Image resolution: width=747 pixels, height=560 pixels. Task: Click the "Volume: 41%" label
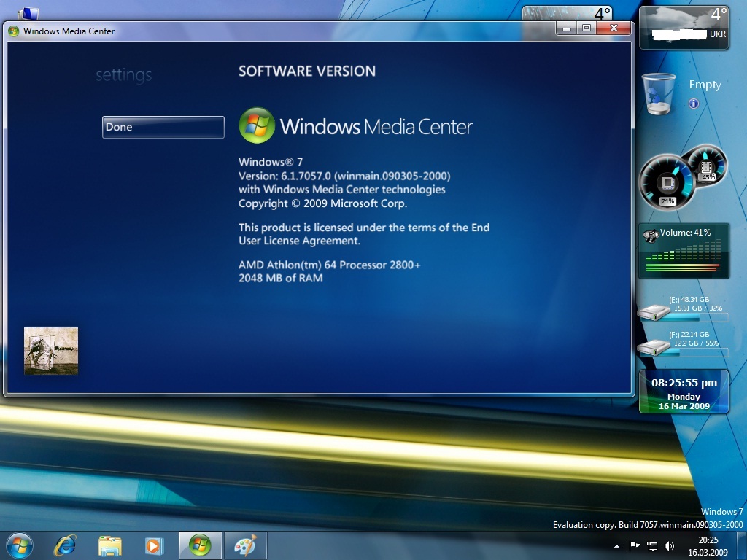pyautogui.click(x=685, y=233)
